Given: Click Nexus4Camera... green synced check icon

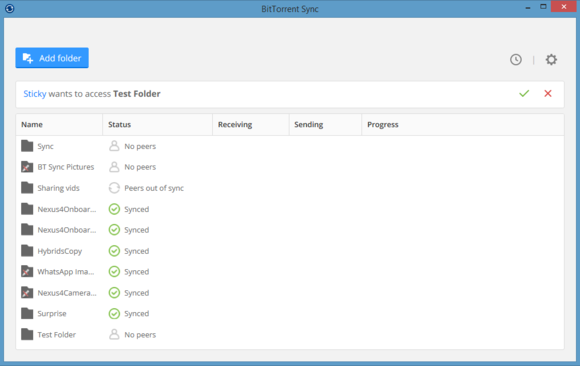Looking at the screenshot, I should [114, 293].
